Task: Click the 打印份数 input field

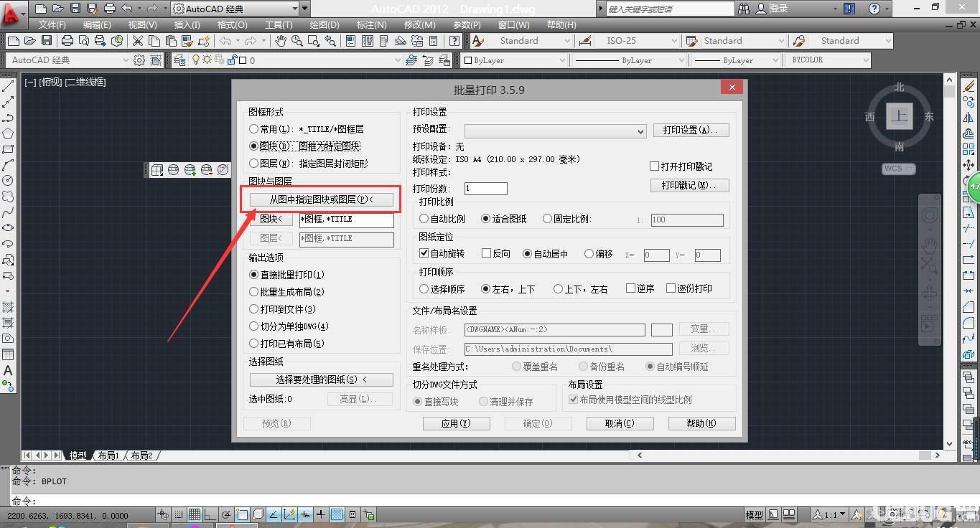Action: click(486, 189)
